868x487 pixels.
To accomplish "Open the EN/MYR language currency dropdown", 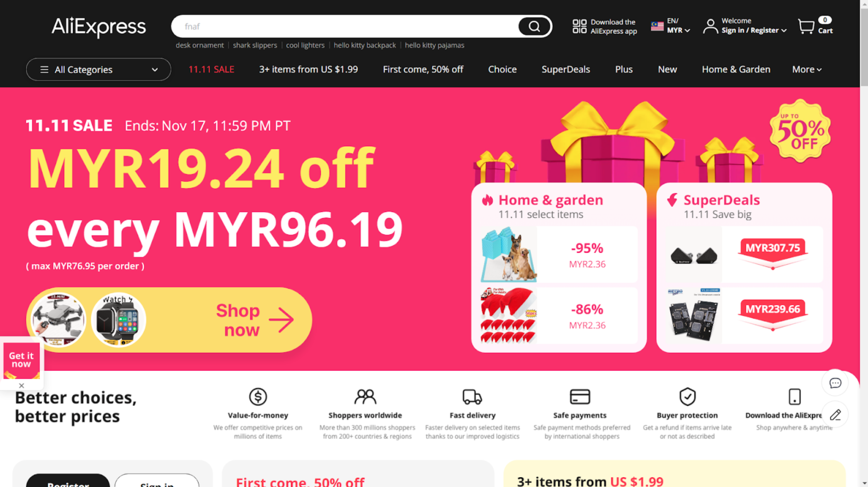I will tap(678, 26).
